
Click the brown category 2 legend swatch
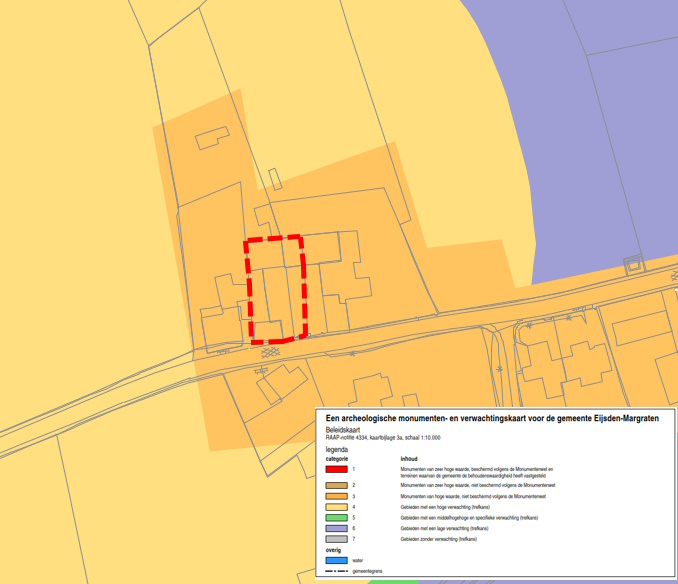336,485
